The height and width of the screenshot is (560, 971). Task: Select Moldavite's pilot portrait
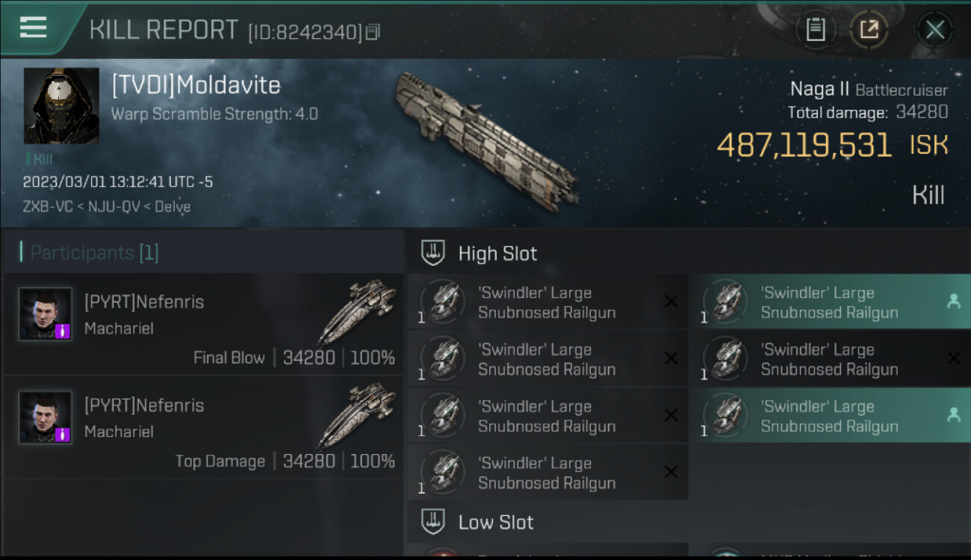pos(61,106)
